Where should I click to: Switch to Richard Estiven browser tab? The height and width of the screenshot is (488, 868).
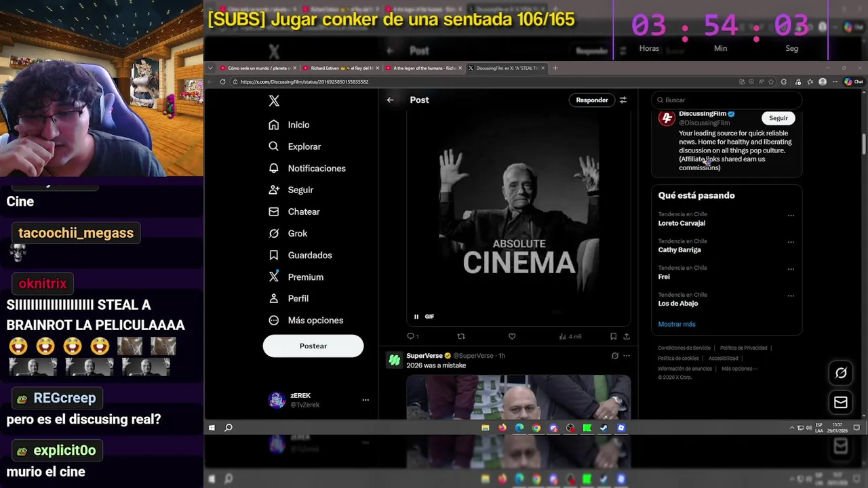click(342, 68)
